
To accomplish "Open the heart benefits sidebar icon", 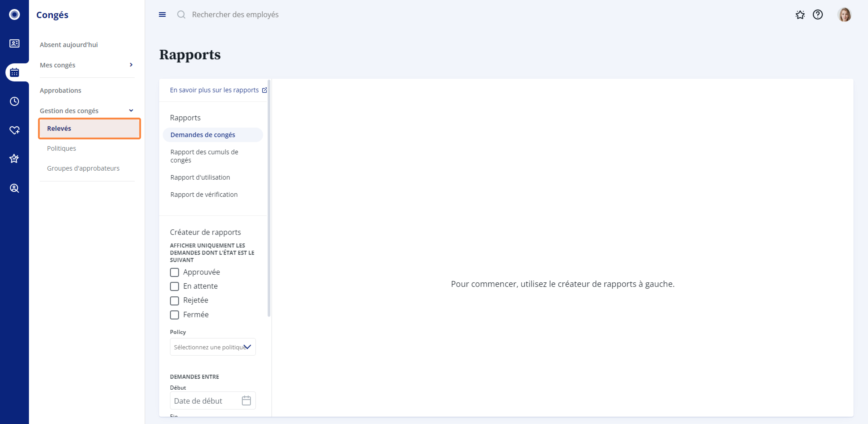I will pos(14,130).
